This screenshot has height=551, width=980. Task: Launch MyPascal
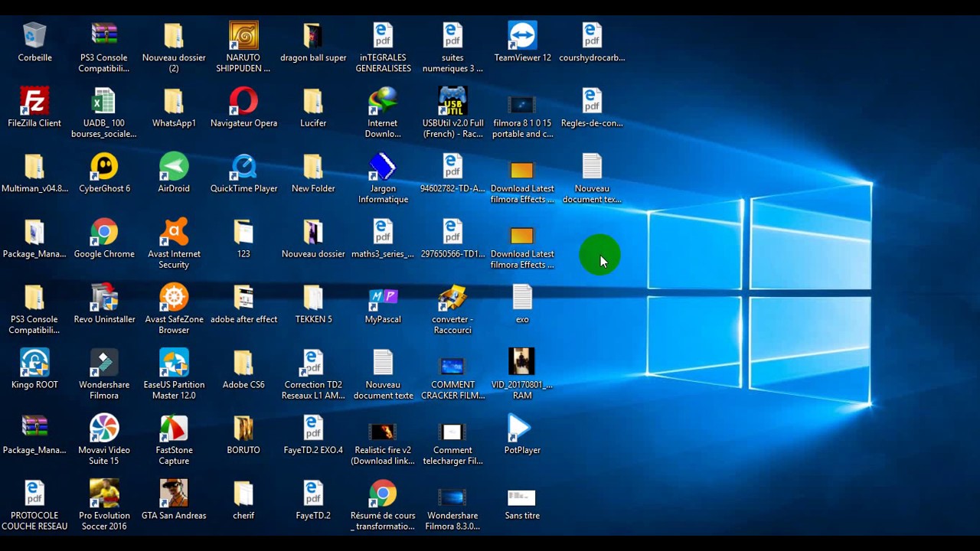coord(383,298)
